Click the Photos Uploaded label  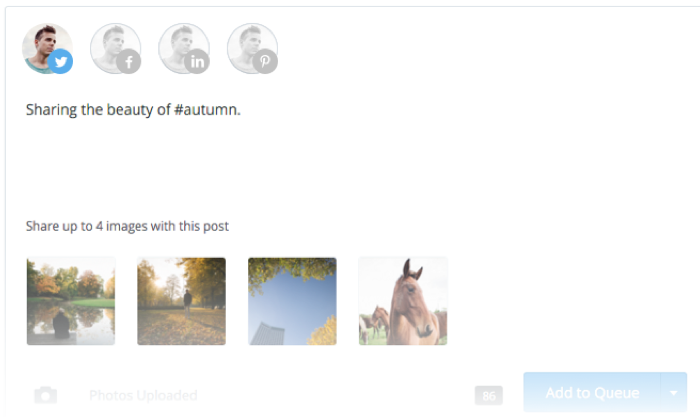click(x=143, y=396)
